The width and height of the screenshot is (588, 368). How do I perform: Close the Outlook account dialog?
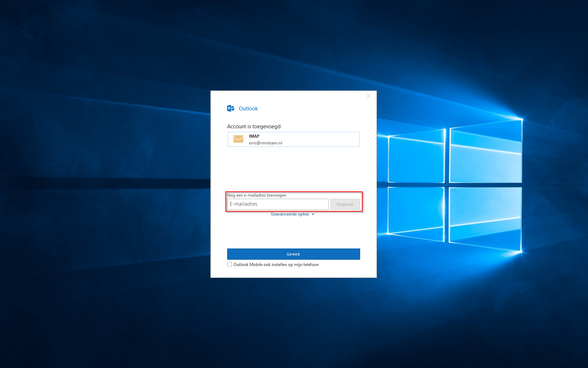coord(369,96)
